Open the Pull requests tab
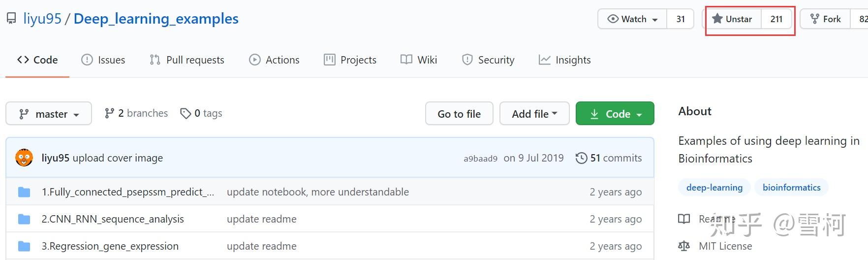 tap(187, 60)
